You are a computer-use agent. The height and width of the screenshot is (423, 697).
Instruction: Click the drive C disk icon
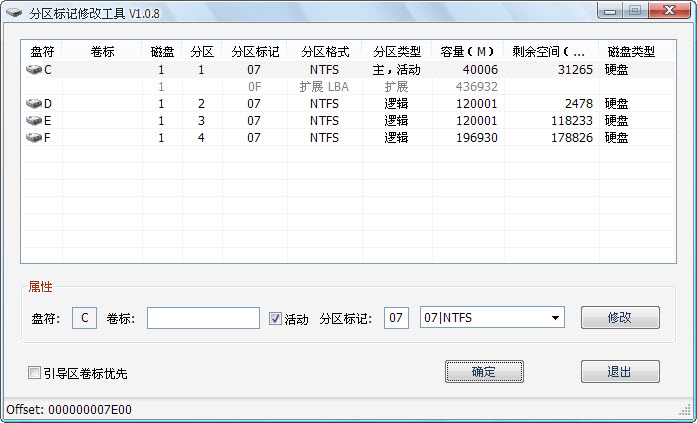(34, 70)
